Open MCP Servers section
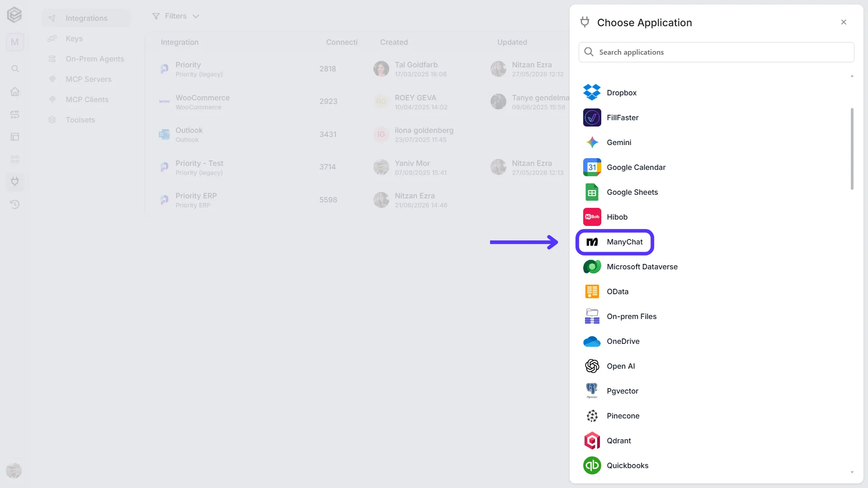This screenshot has height=488, width=868. point(86,79)
